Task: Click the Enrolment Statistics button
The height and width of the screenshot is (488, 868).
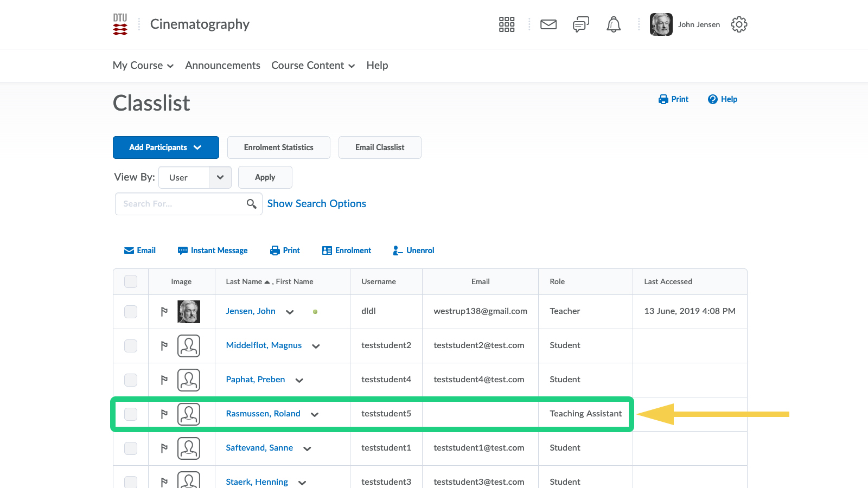Action: [x=278, y=147]
